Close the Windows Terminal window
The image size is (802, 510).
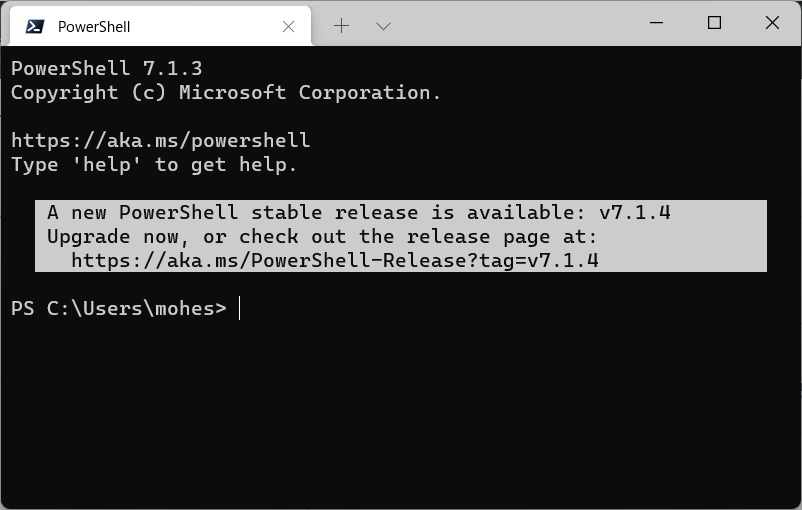(x=772, y=23)
